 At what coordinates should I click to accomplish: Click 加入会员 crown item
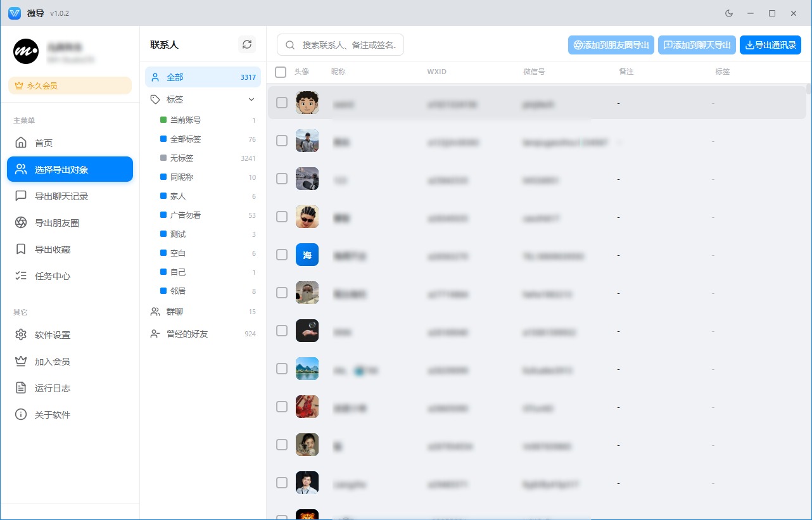click(x=70, y=362)
